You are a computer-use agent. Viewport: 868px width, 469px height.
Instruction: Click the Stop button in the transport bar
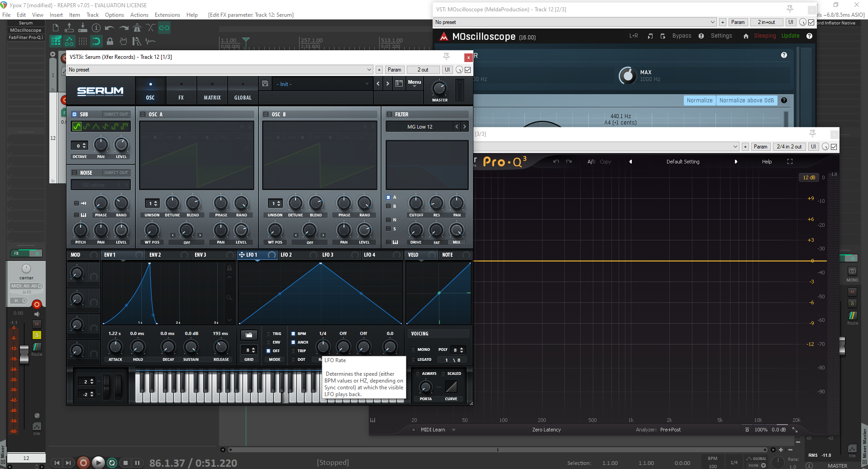pos(125,463)
